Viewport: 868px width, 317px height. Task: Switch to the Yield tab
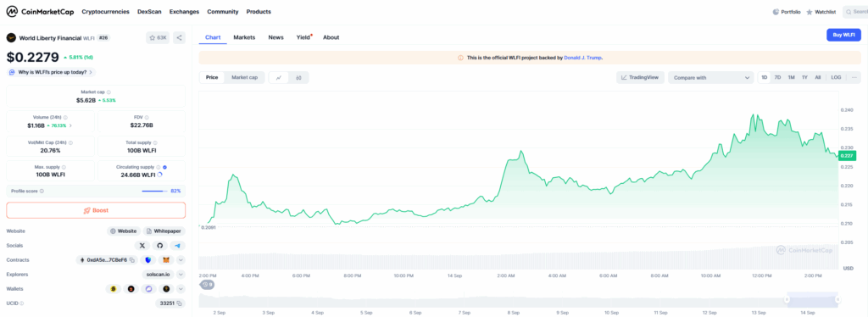pyautogui.click(x=303, y=37)
